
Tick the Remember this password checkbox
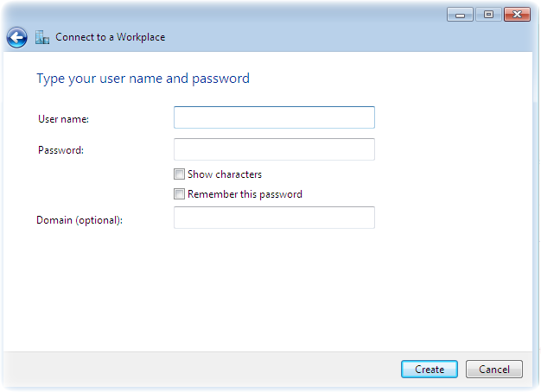pyautogui.click(x=179, y=194)
